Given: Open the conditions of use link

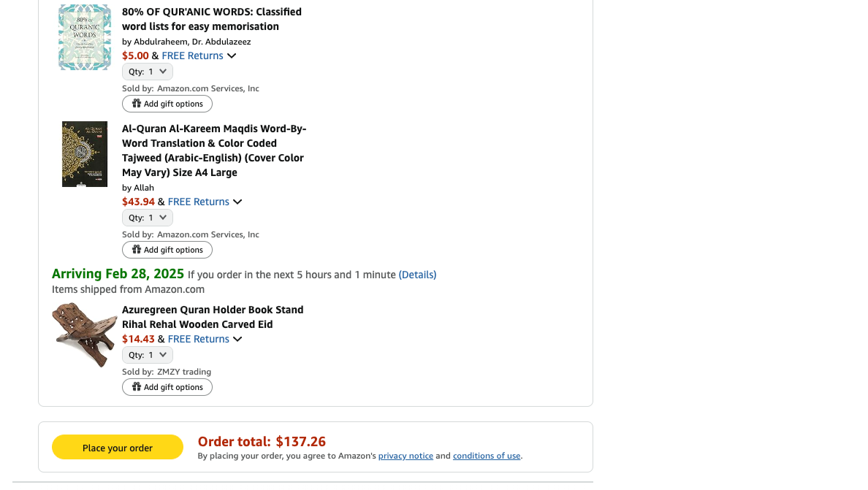Looking at the screenshot, I should 487,456.
